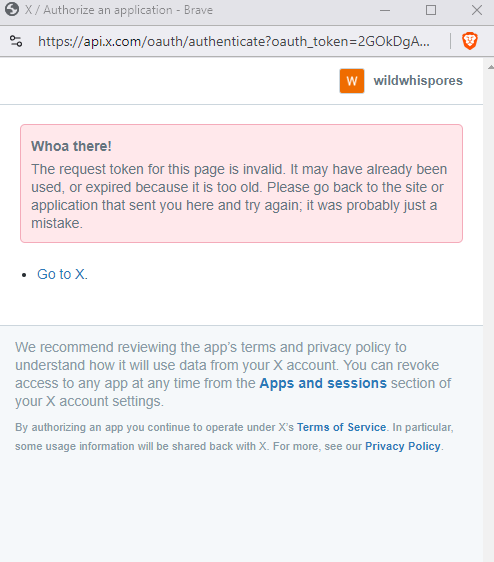Open the Brave Shields lion icon
Image resolution: width=494 pixels, height=562 pixels.
pyautogui.click(x=470, y=41)
